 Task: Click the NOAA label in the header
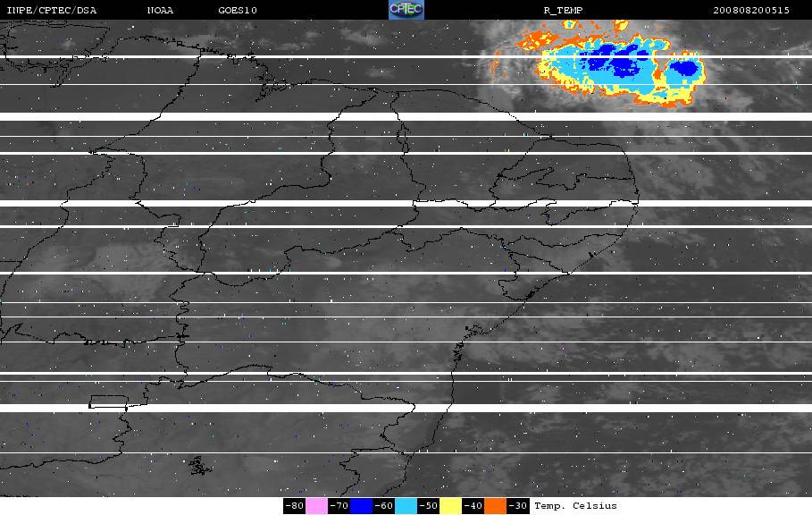tap(160, 11)
